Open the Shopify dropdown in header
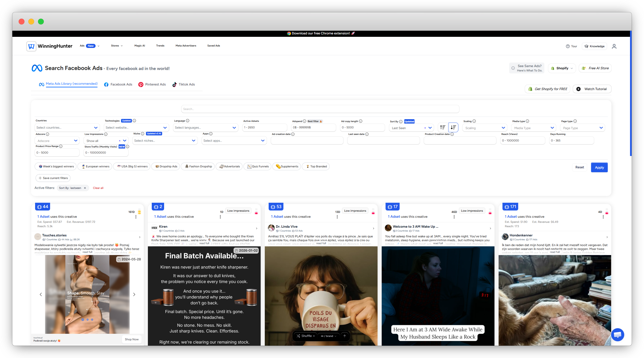The image size is (644, 358). pos(562,68)
